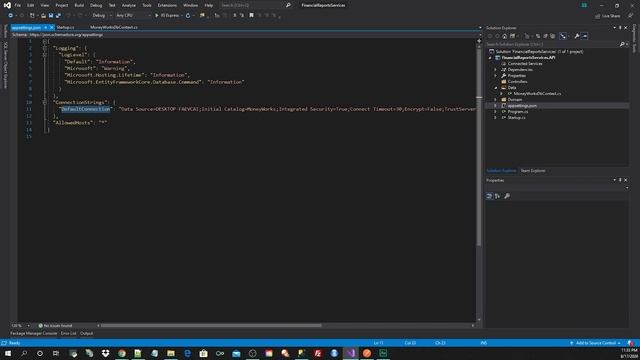
Task: Open the File menu
Action: [x=18, y=5]
